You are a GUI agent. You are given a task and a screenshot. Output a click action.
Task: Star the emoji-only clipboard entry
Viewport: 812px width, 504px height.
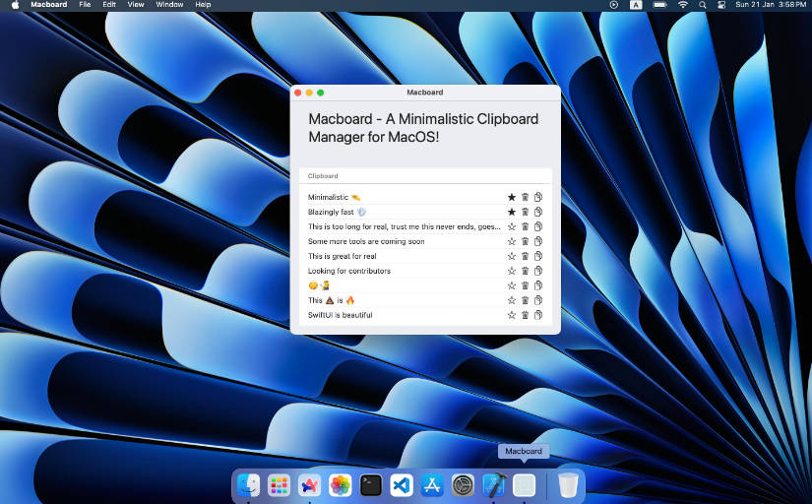512,285
